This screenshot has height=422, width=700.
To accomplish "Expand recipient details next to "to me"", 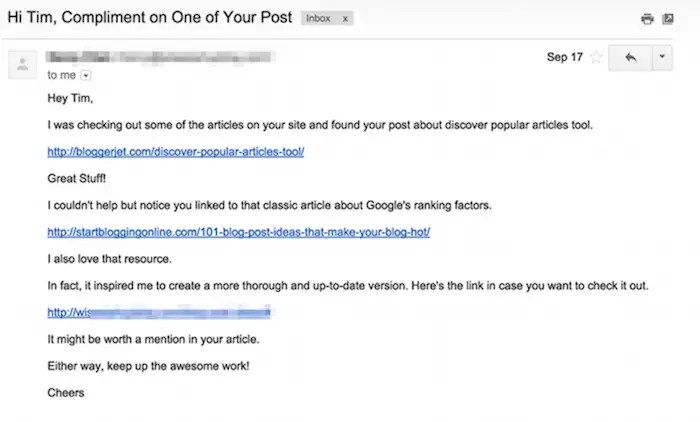I will 85,75.
